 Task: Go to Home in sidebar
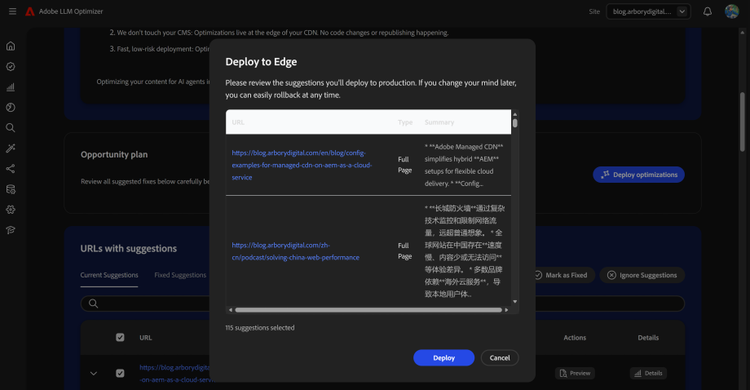point(11,46)
